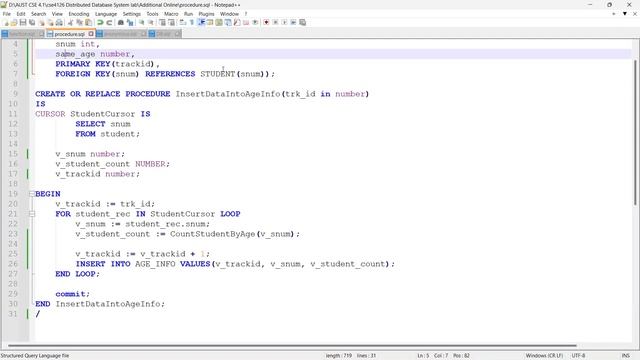Toggle synchronized horizontal scrolling
640x360 pixels.
(171, 22)
